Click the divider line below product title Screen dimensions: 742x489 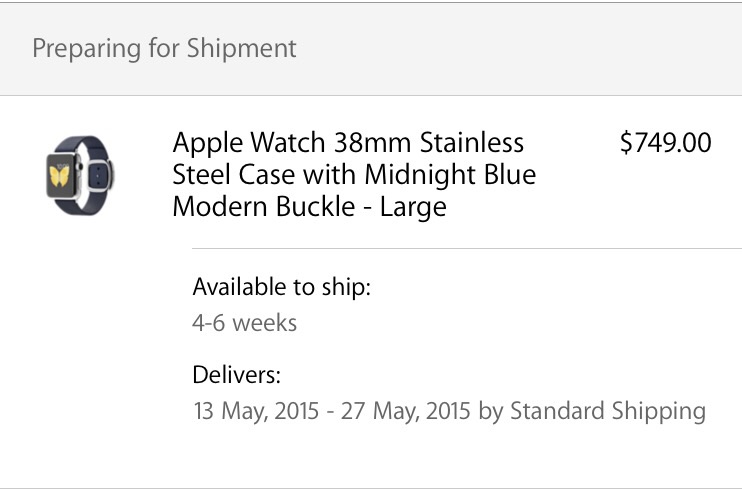click(x=467, y=248)
